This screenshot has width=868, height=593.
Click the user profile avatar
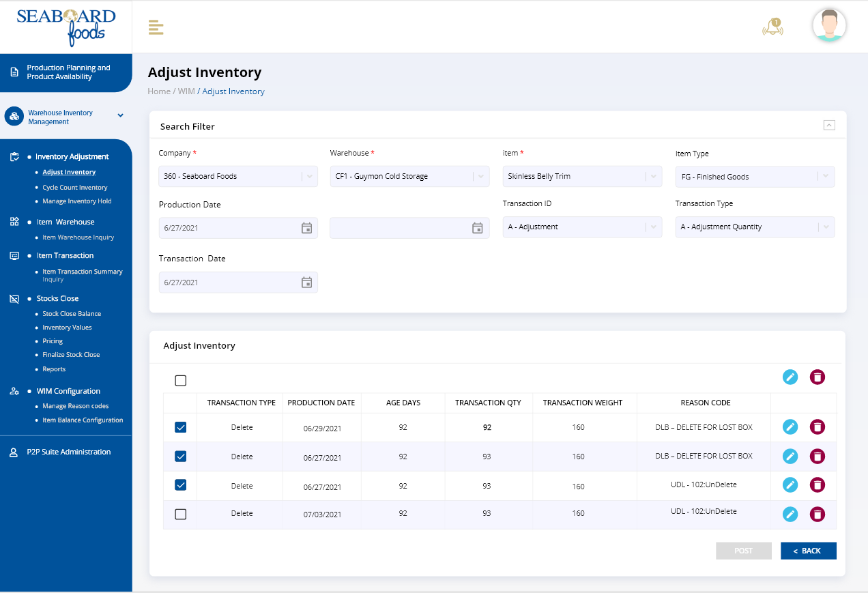click(829, 26)
